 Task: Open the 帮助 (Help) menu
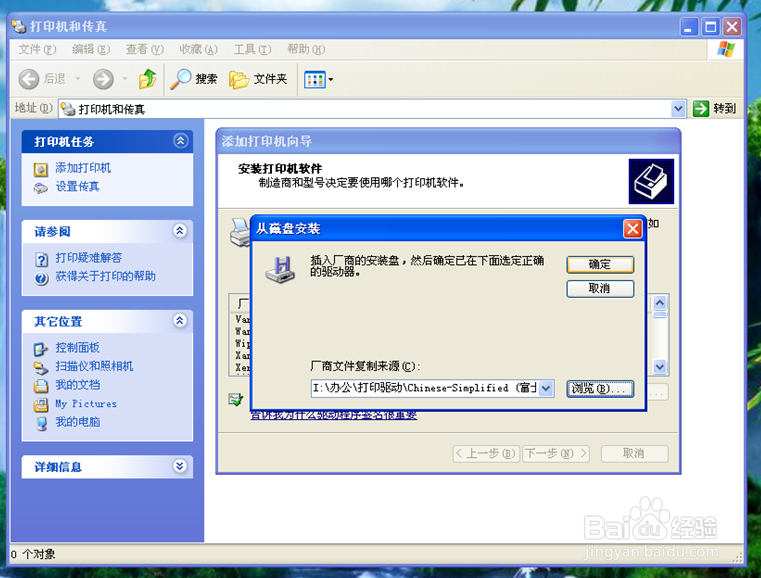pyautogui.click(x=306, y=50)
